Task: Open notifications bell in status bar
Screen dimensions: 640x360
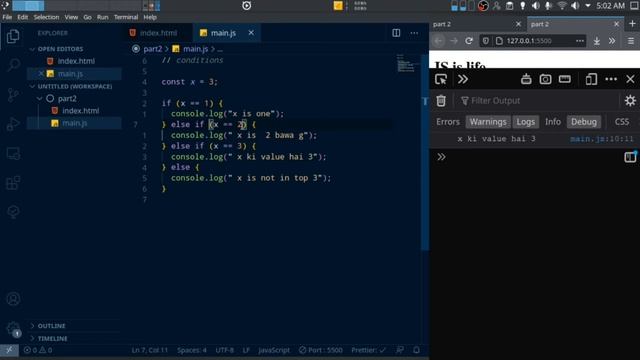Action: click(416, 350)
